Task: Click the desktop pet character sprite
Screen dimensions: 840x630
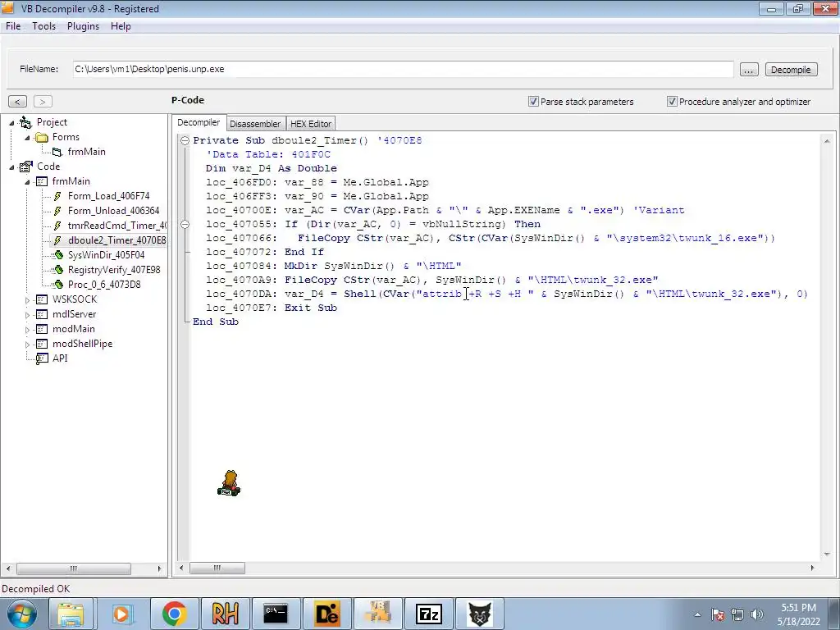Action: (229, 483)
